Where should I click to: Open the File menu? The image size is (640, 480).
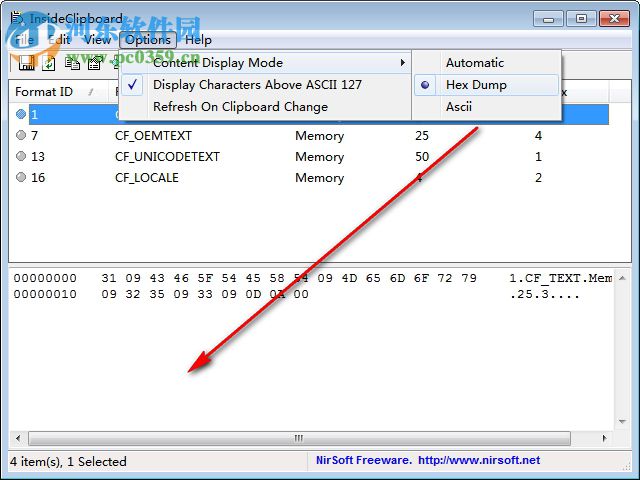[x=24, y=40]
